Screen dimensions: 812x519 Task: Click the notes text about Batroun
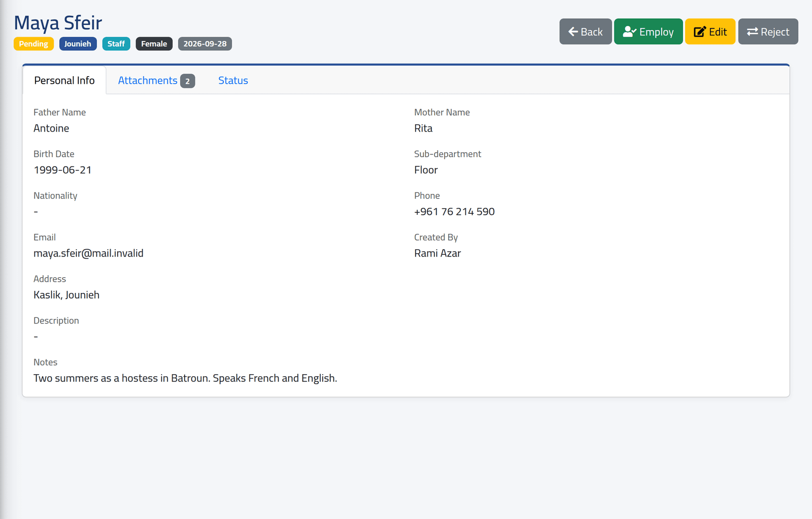click(185, 378)
